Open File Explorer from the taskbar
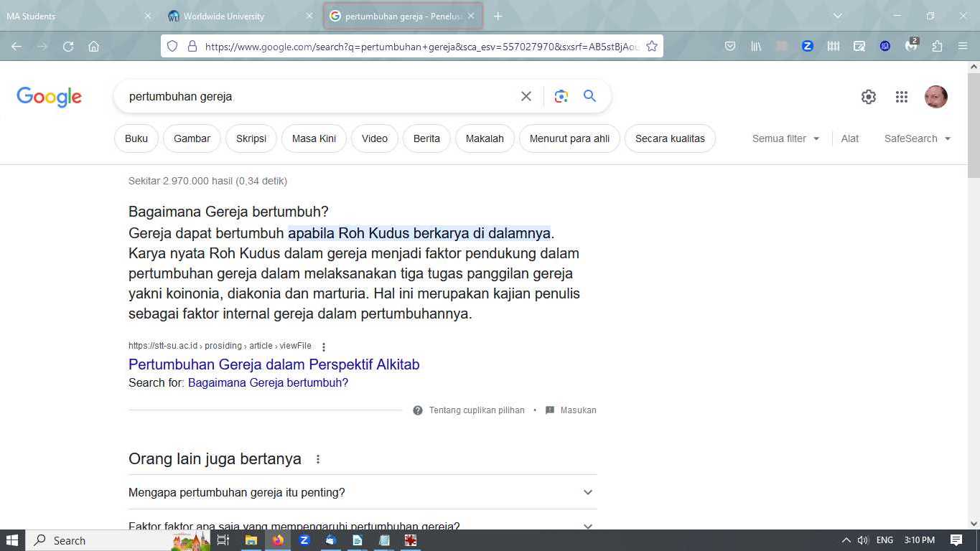 [x=251, y=540]
